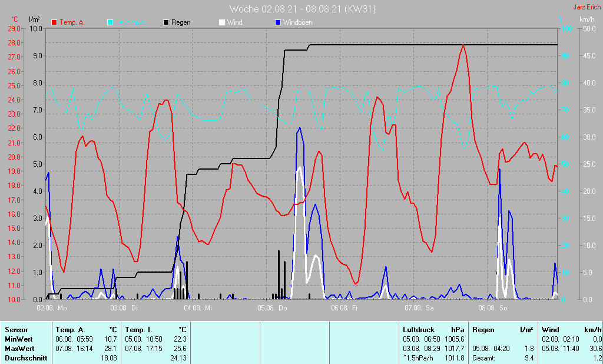Click the red Temp. A. legend swatch
603x364 pixels.
click(x=55, y=22)
